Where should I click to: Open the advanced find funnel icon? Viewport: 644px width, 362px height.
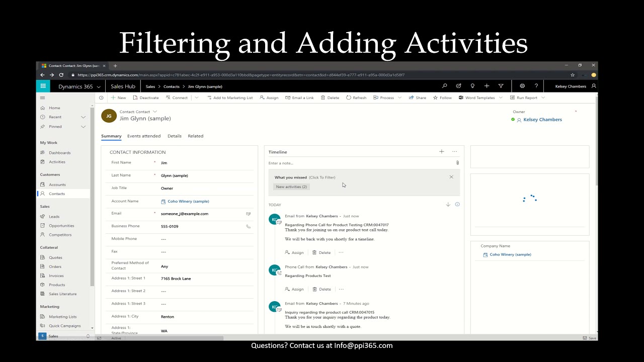tap(501, 86)
